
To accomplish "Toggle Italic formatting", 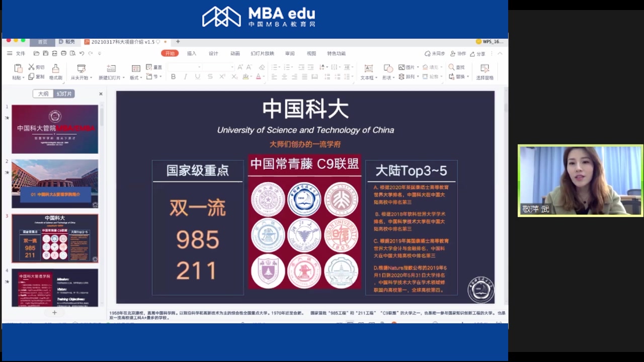I will pyautogui.click(x=185, y=76).
